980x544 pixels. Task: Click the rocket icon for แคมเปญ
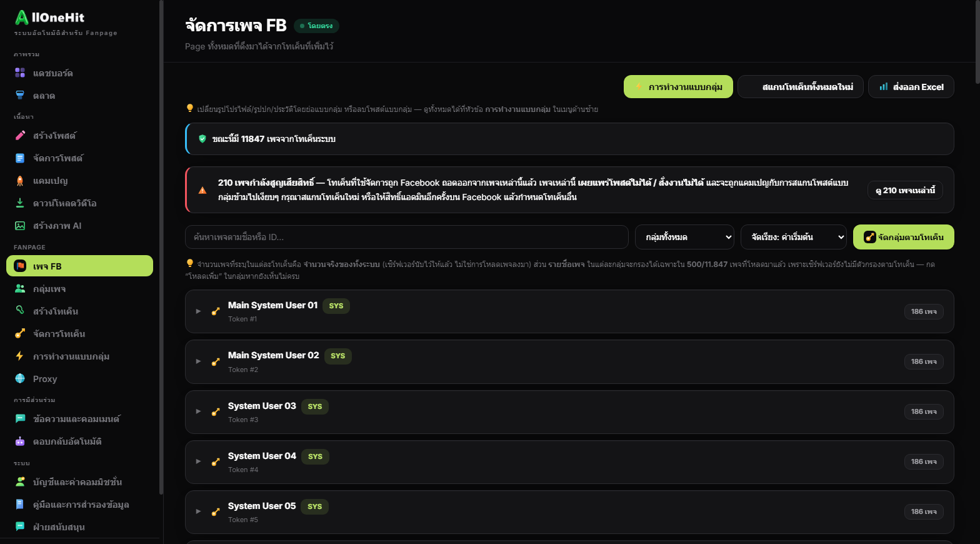pos(20,181)
